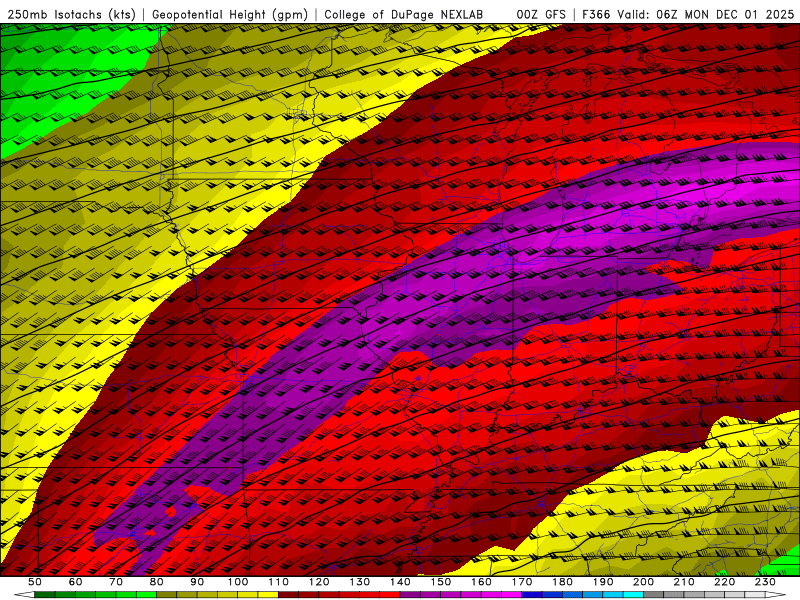
Task: Select the 110 value on the colorbar scale
Action: point(278,582)
